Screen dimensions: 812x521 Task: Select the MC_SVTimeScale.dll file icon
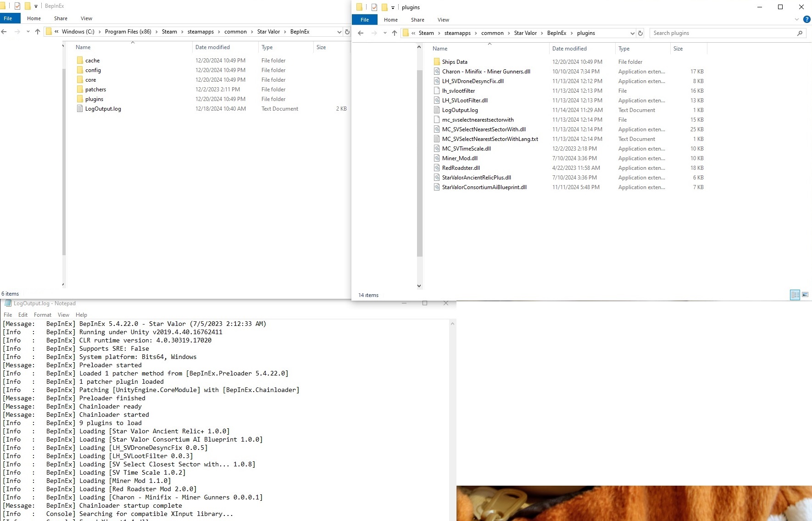437,149
